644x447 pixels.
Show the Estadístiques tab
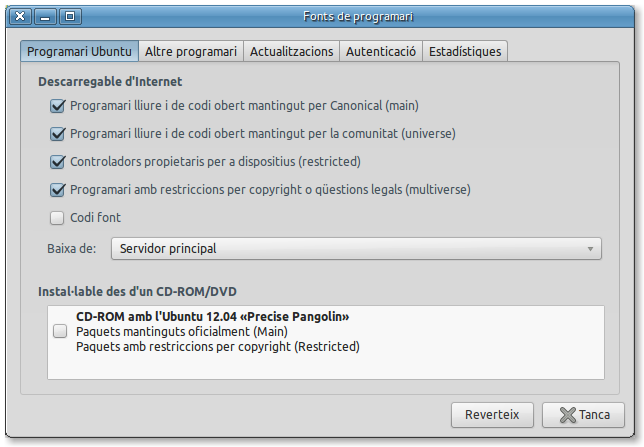(464, 51)
